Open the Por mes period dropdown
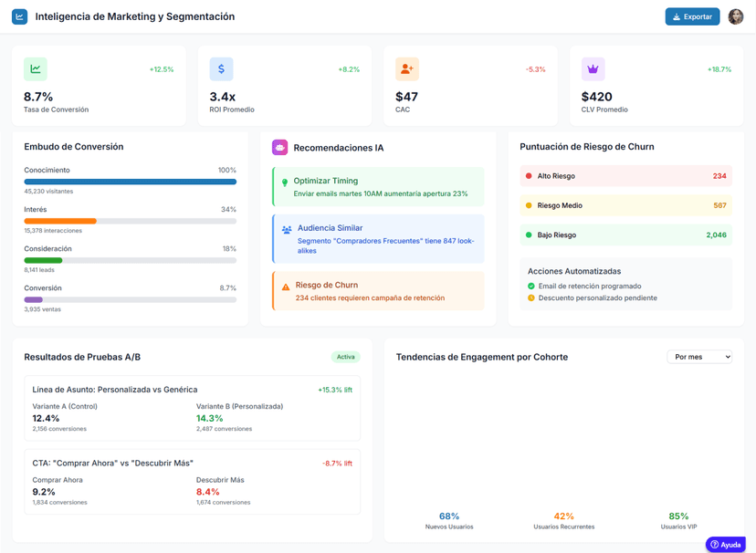This screenshot has height=553, width=756. [x=699, y=357]
